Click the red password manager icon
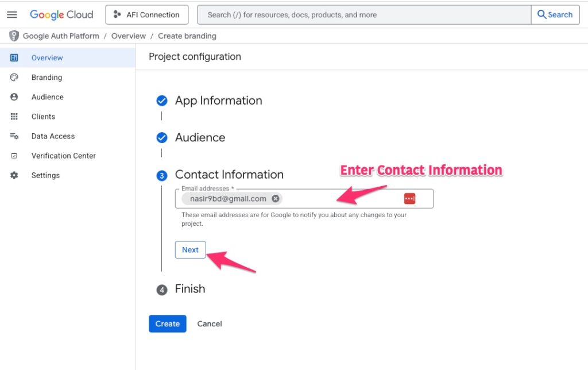588x370 pixels. [x=409, y=199]
